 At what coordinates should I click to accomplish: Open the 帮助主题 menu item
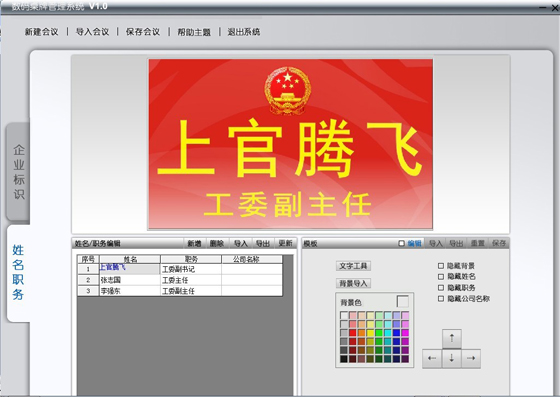click(x=194, y=32)
